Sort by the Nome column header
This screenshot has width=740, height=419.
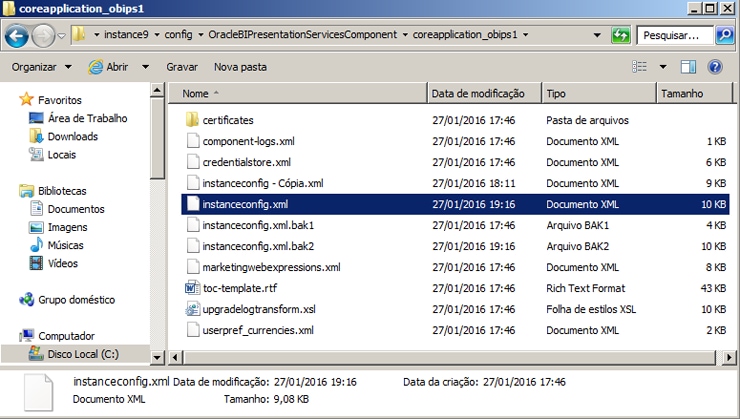pyautogui.click(x=297, y=93)
